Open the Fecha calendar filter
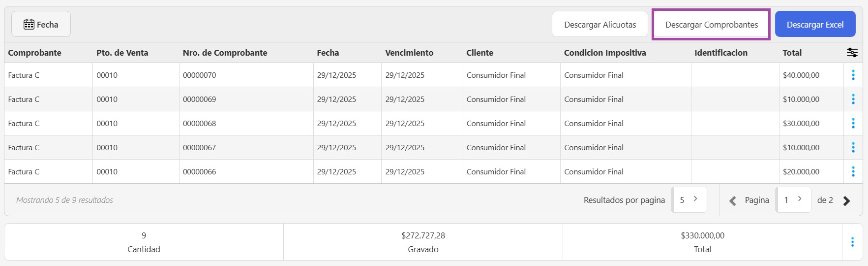868x266 pixels. pos(41,24)
